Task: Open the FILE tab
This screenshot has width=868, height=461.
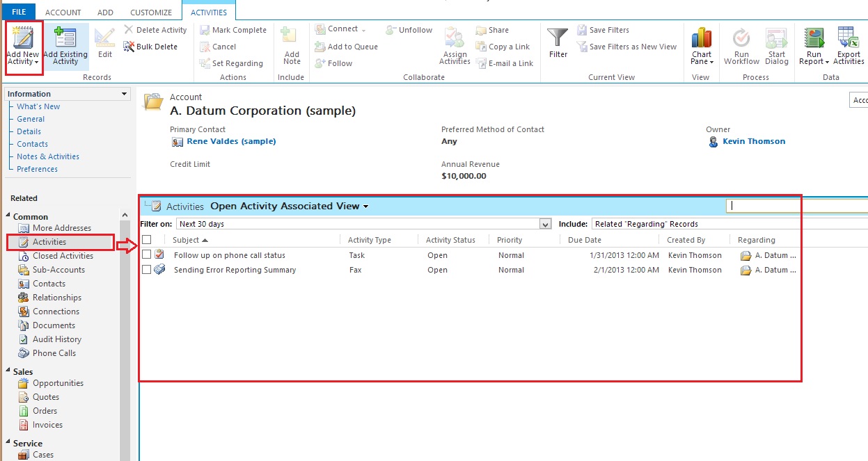Action: click(x=19, y=13)
